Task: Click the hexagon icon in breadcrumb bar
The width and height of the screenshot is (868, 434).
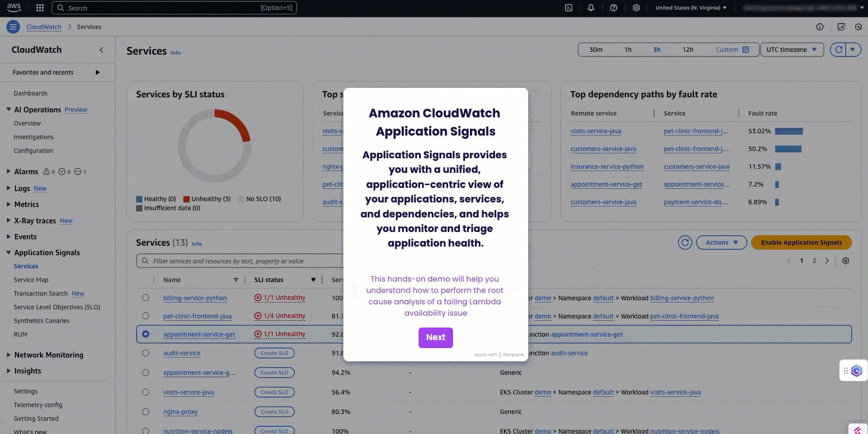Action: [x=858, y=27]
